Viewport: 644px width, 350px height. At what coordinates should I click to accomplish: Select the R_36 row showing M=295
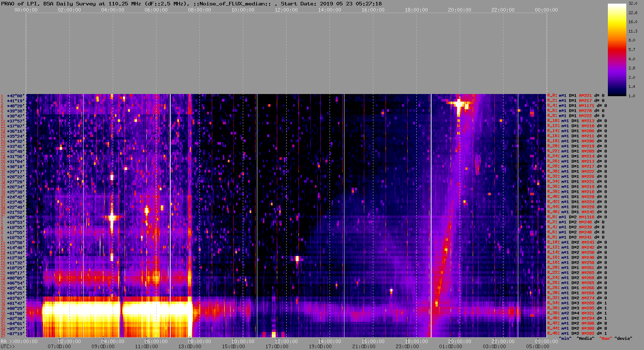click(577, 308)
